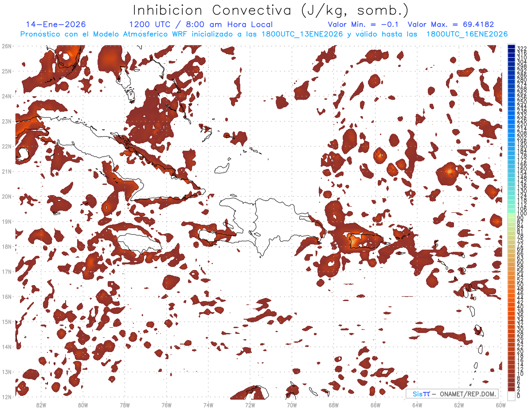
Task: Click the "62W" longitude label
Action: click(x=459, y=405)
